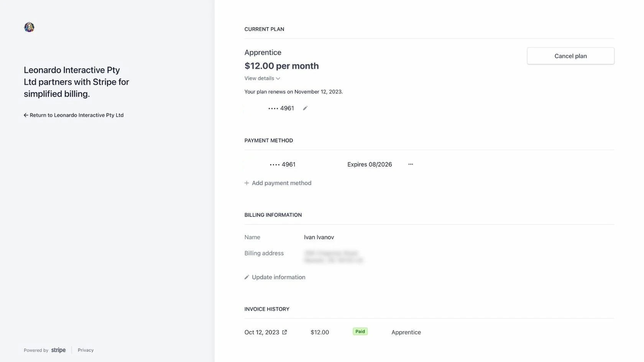This screenshot has height=362, width=644.
Task: Click the Expires 08/2026 text
Action: (x=370, y=164)
